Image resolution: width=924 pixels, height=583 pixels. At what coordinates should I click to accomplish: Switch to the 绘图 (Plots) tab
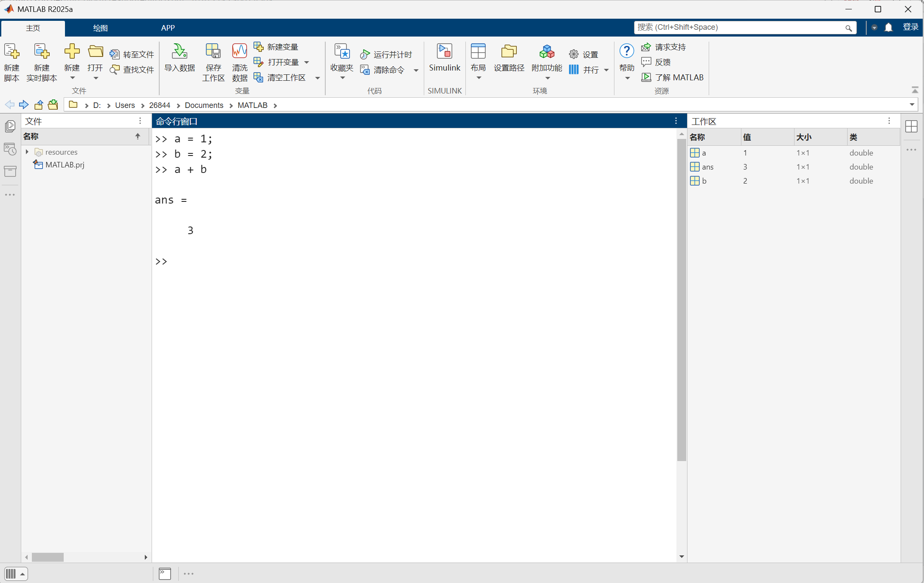(100, 28)
